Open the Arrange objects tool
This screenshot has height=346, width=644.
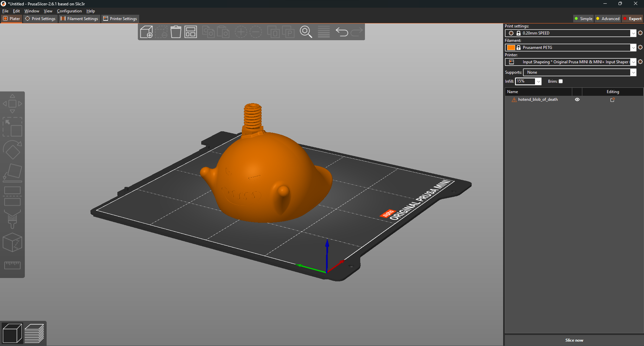(191, 32)
